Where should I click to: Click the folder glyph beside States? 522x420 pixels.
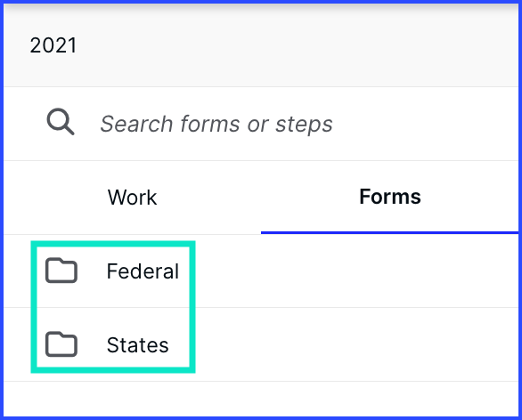coord(61,344)
